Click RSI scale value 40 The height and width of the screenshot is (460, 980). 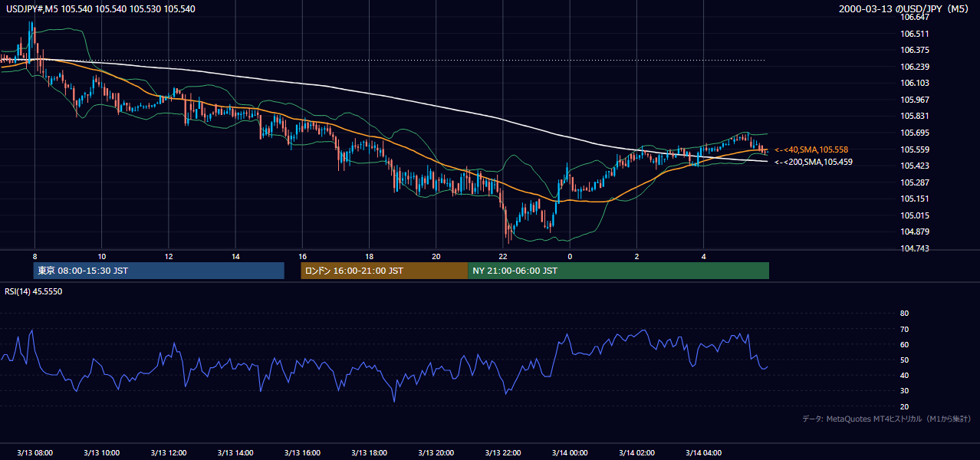tap(904, 375)
